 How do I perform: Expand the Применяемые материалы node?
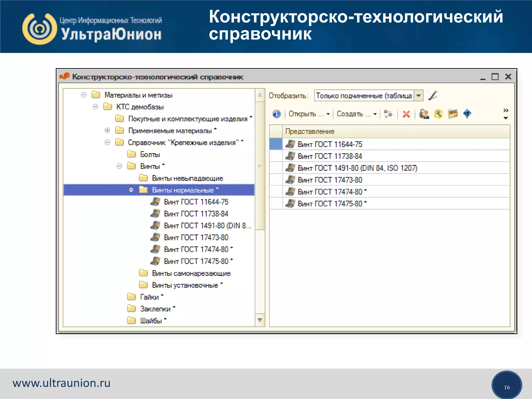107,130
